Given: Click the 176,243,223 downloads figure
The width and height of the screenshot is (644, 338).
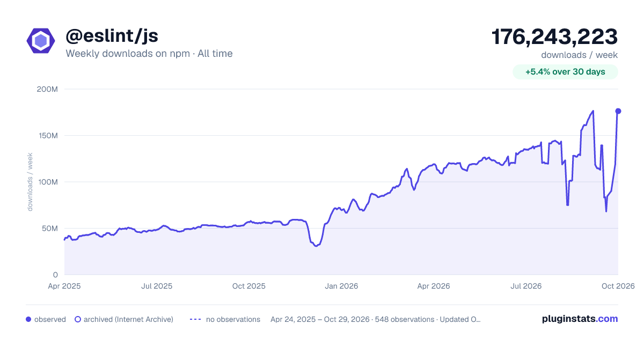Looking at the screenshot, I should click(x=555, y=37).
